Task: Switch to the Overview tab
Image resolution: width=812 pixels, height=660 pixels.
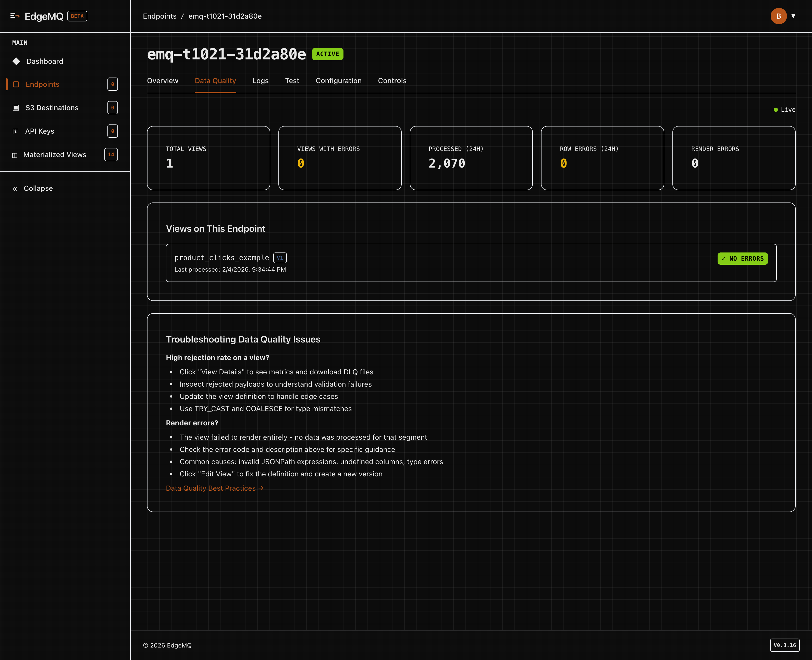Action: pos(163,81)
